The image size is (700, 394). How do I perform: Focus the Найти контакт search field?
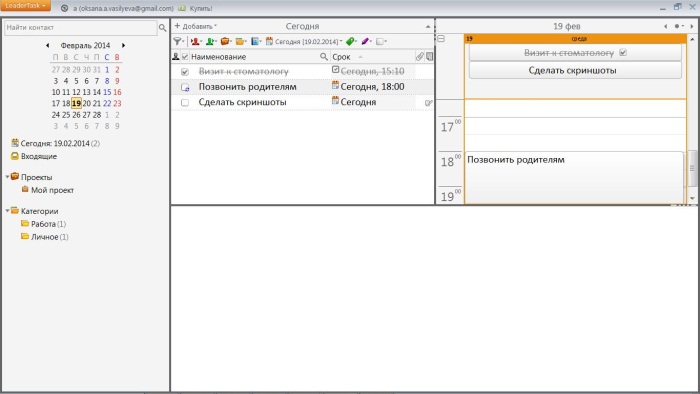[x=81, y=28]
